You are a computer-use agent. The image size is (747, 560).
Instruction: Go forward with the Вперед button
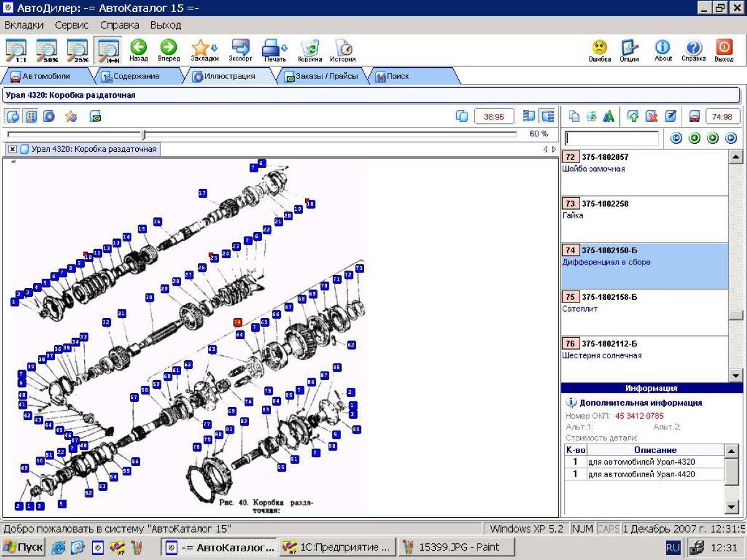[x=169, y=50]
